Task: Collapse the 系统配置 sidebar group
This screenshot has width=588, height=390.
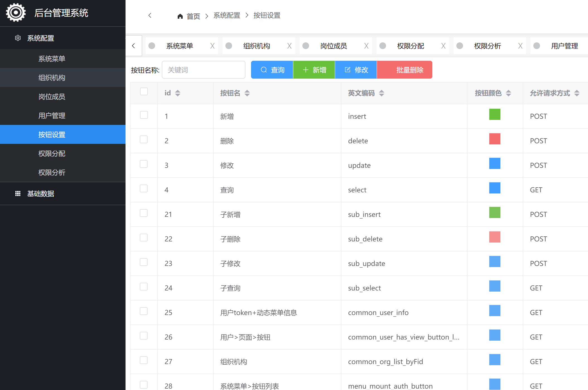Action: tap(63, 38)
